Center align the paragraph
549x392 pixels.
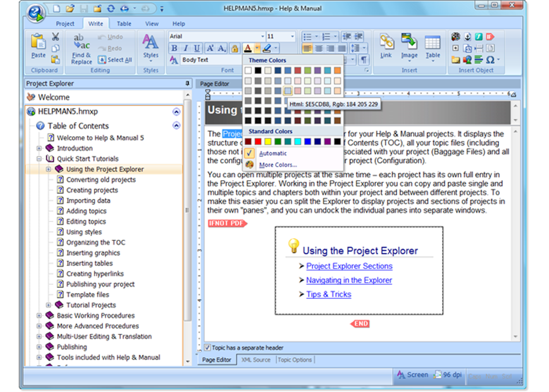coord(319,48)
